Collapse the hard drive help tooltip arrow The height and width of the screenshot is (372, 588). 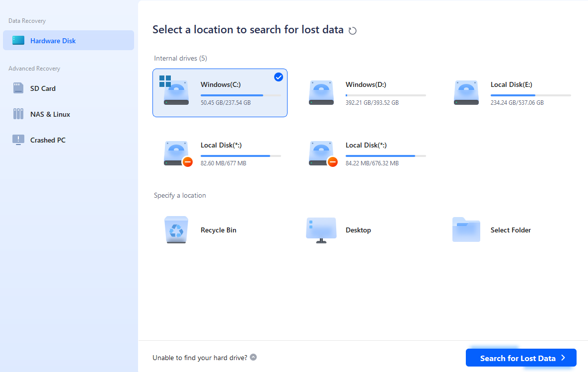[x=253, y=357]
